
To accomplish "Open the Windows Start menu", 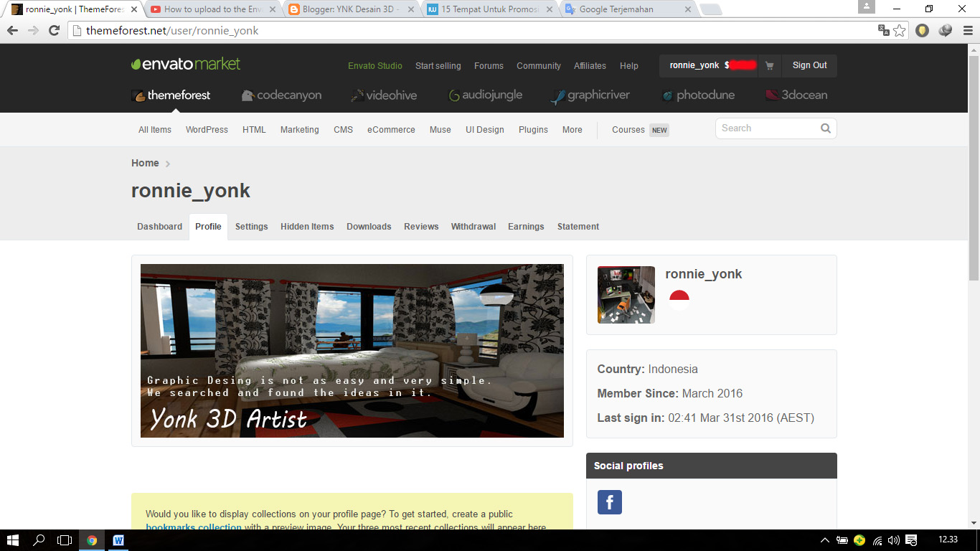I will 12,540.
